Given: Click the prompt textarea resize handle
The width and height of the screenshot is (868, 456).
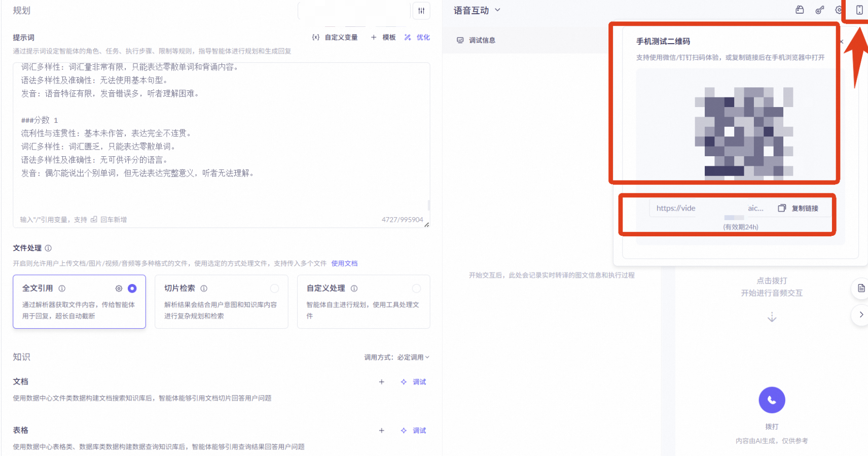Looking at the screenshot, I should tap(426, 224).
